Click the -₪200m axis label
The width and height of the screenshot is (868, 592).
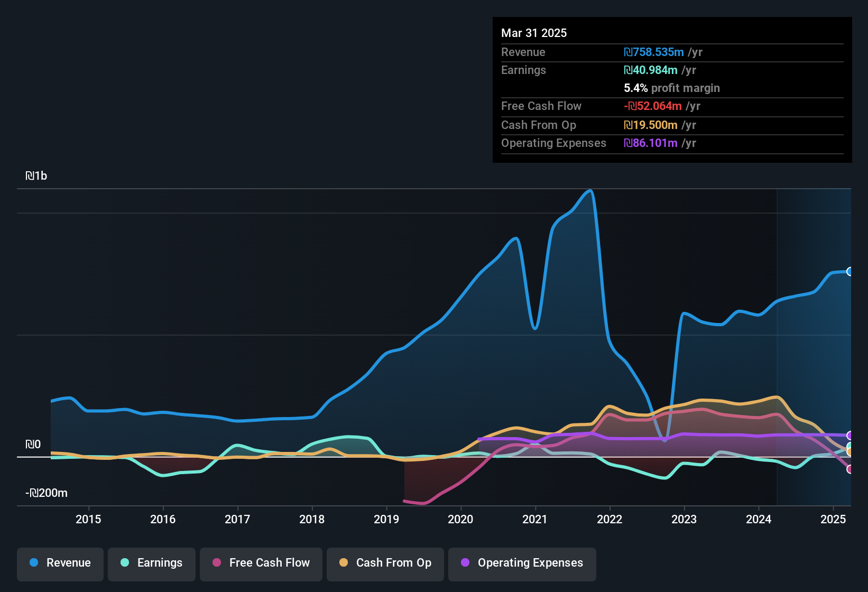click(x=46, y=492)
